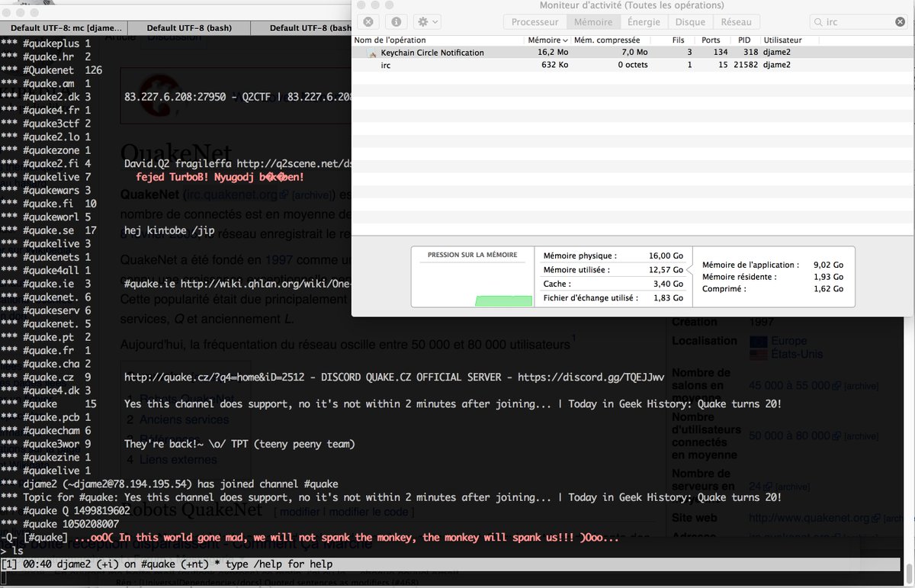
Task: Open the Europe link in the infobox
Action: pos(788,341)
